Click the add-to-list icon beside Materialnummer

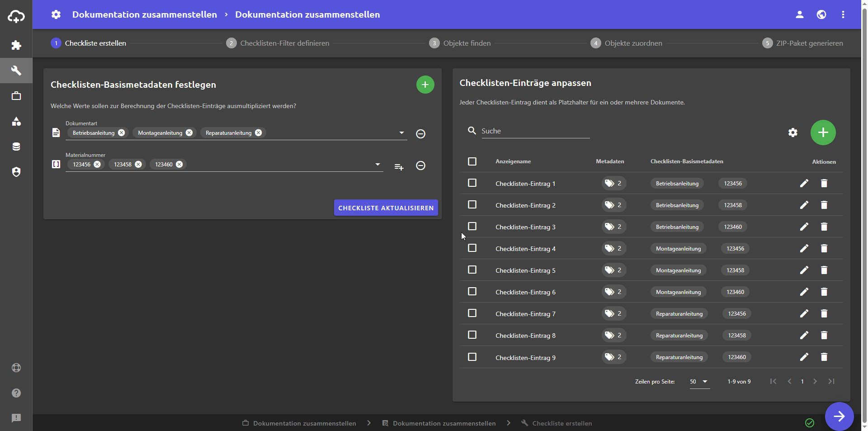tap(399, 167)
